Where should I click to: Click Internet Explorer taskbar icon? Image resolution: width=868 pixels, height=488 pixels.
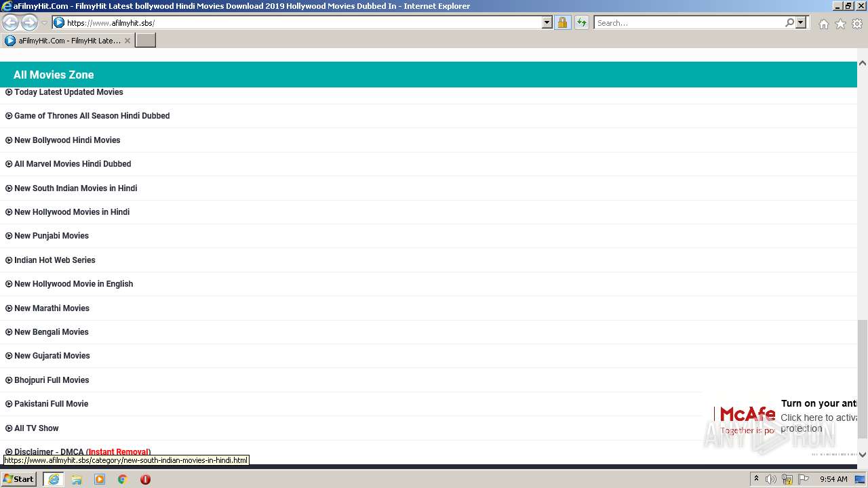(54, 479)
